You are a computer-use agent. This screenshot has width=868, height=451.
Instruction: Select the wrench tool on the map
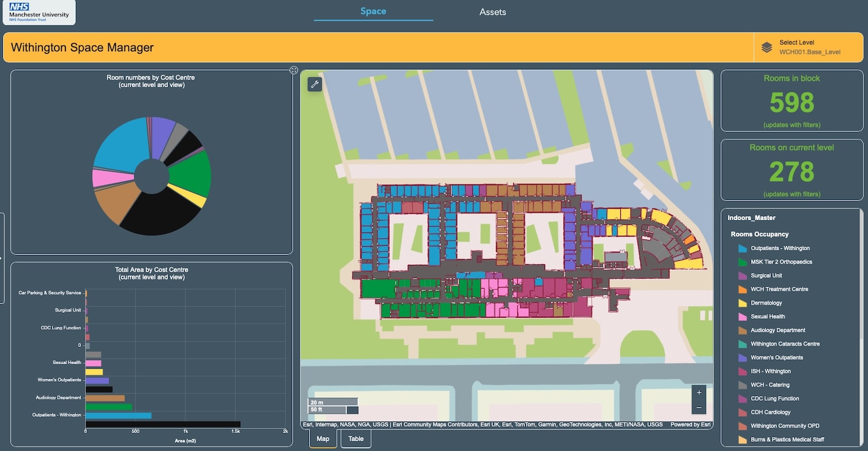[x=314, y=84]
